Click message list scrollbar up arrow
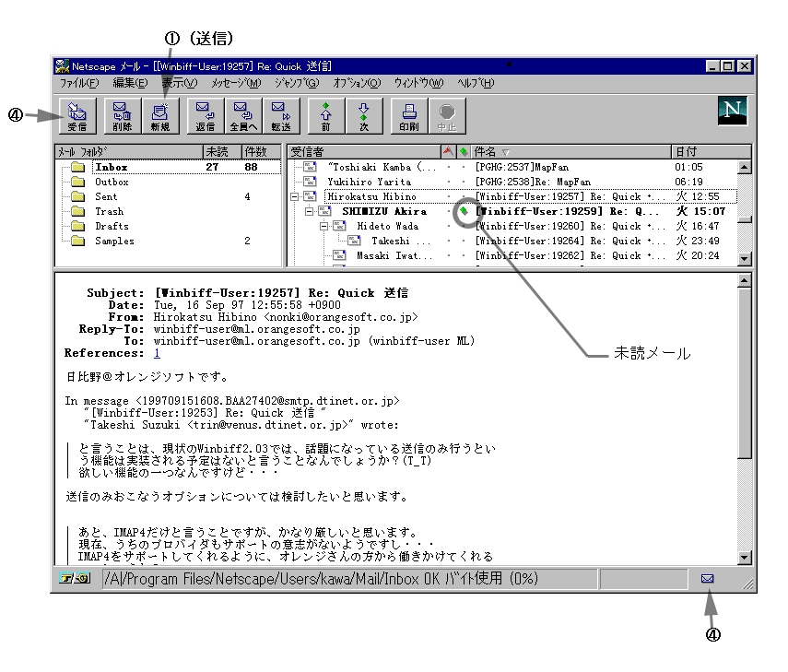Viewport: 788px width, 672px height. point(745,167)
